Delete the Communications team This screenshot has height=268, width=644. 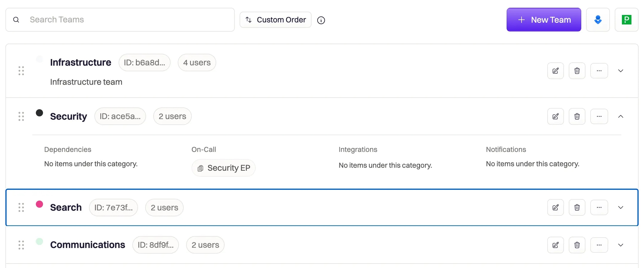[577, 245]
